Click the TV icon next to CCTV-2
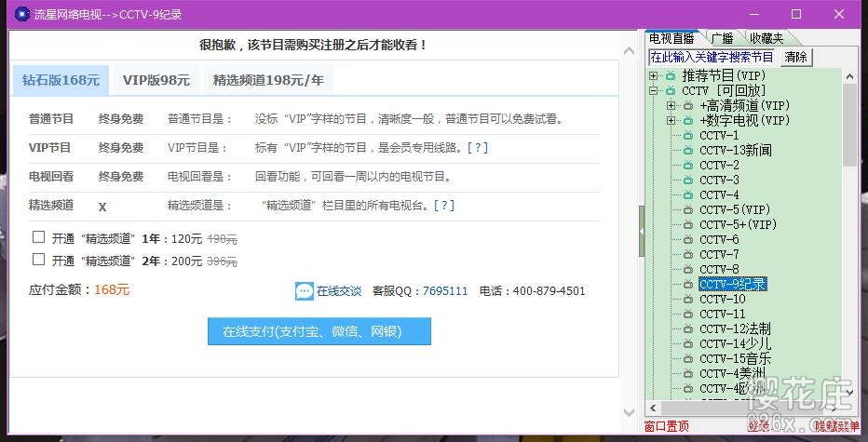The width and height of the screenshot is (868, 442). click(x=688, y=165)
